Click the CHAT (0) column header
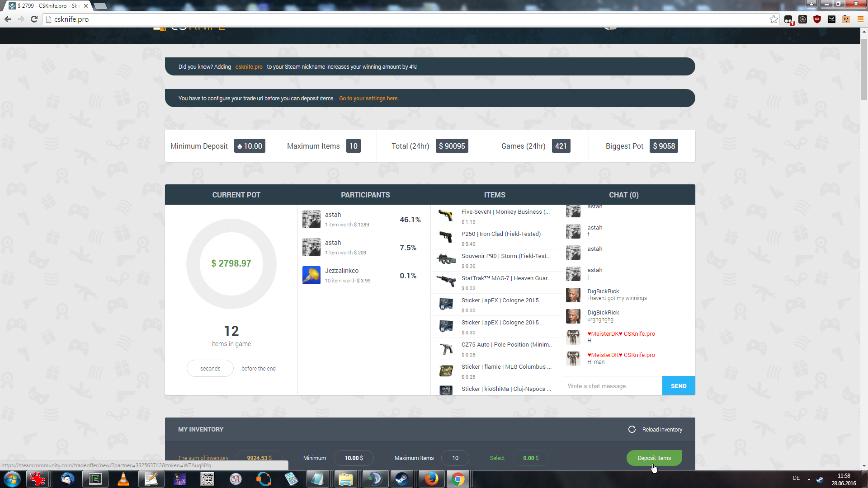Image resolution: width=868 pixels, height=488 pixels. pos(623,195)
